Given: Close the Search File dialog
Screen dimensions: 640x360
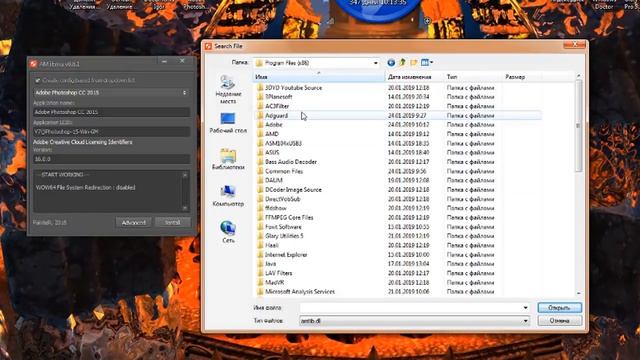Looking at the screenshot, I should click(575, 45).
